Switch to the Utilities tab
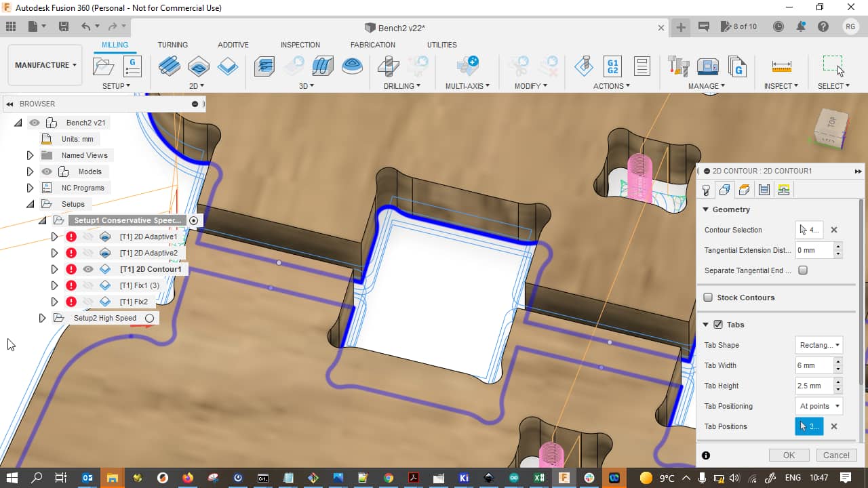 click(x=442, y=45)
